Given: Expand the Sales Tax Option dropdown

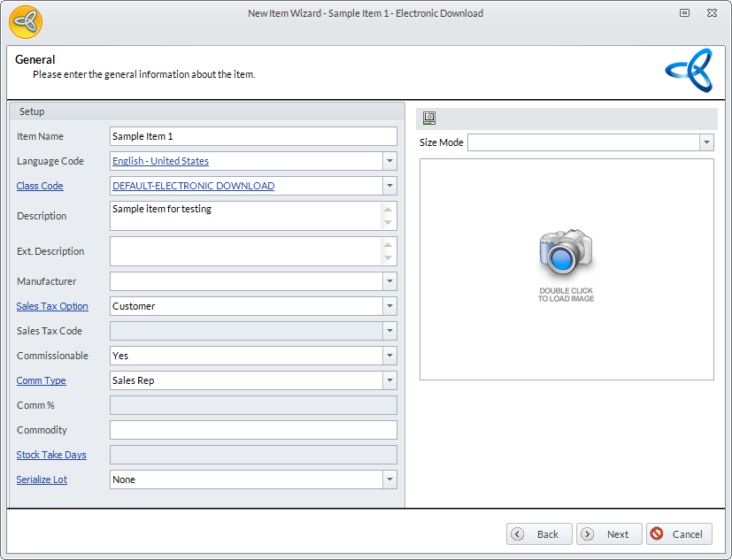Looking at the screenshot, I should click(389, 306).
